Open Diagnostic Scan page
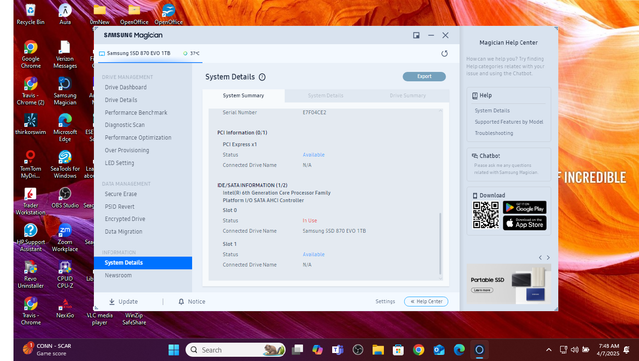 click(125, 125)
